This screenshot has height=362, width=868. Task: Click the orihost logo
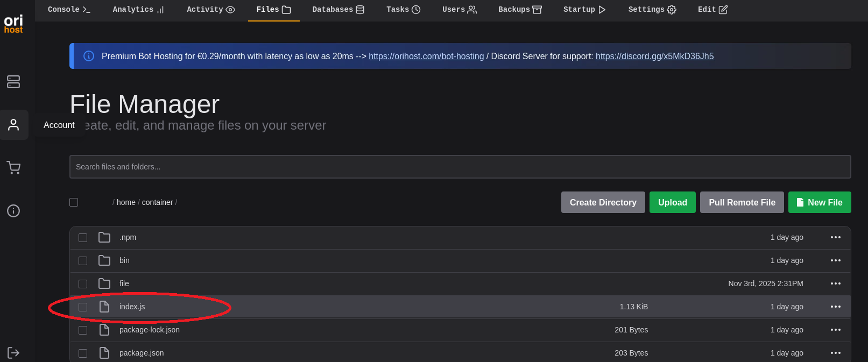13,24
